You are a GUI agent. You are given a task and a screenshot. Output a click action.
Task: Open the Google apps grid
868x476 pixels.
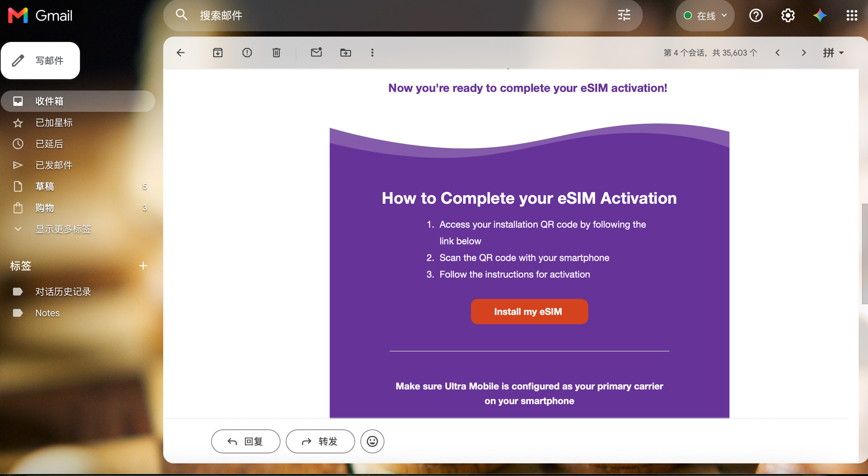(x=852, y=16)
